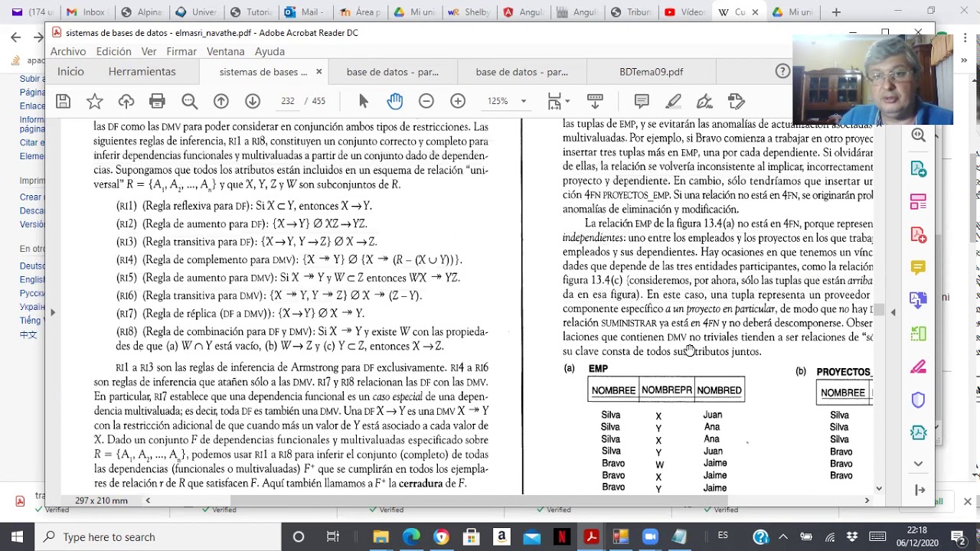Screen dimensions: 980x551
Task: Switch to the BDTema09.pdf tab
Action: (652, 72)
